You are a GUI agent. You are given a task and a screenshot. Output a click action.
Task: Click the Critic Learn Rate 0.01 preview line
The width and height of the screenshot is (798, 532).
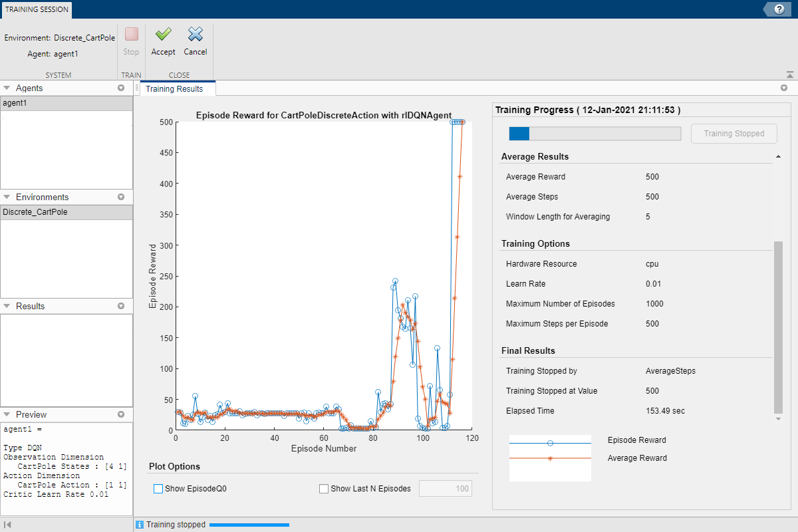pyautogui.click(x=56, y=494)
